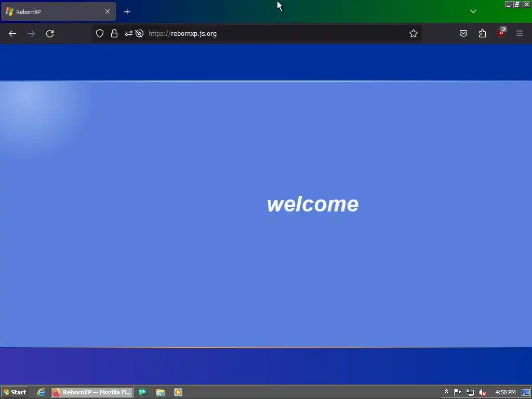Screen dimensions: 532x399
Task: Select the RebornXP browser tab
Action: (58, 12)
